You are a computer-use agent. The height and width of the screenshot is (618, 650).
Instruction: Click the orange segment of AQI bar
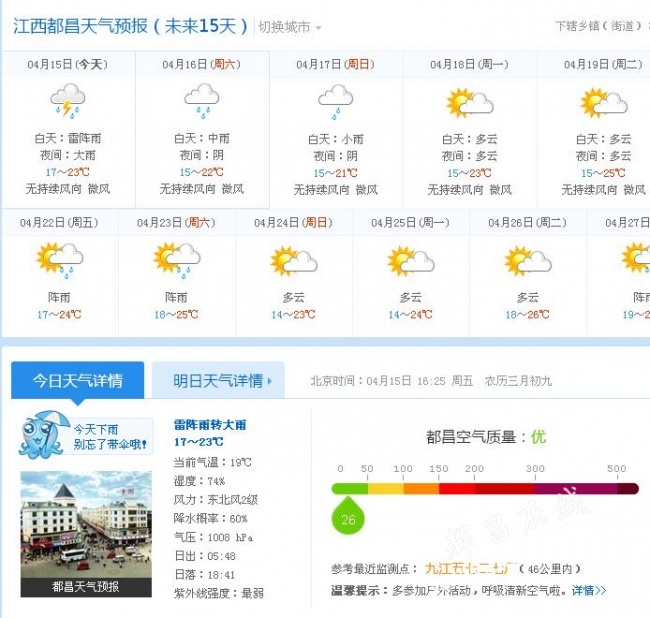pyautogui.click(x=422, y=489)
